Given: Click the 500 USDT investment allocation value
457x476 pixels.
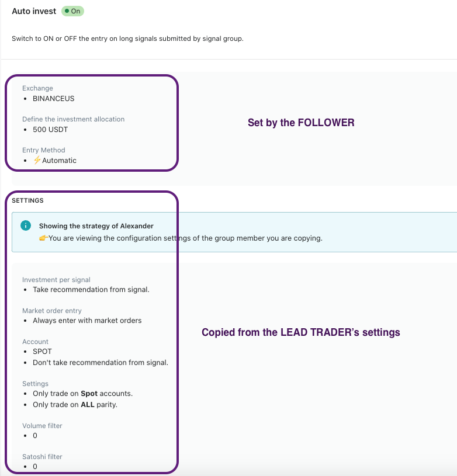Looking at the screenshot, I should 50,130.
